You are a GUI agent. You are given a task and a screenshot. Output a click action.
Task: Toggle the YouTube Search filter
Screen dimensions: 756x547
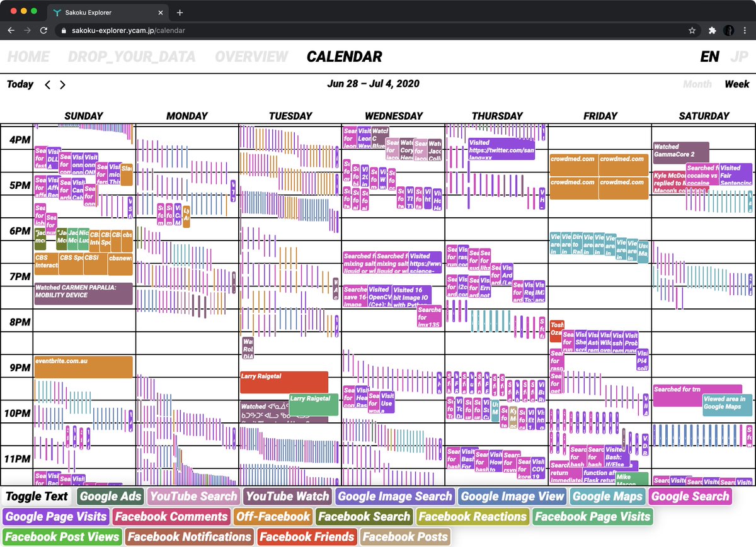(193, 496)
